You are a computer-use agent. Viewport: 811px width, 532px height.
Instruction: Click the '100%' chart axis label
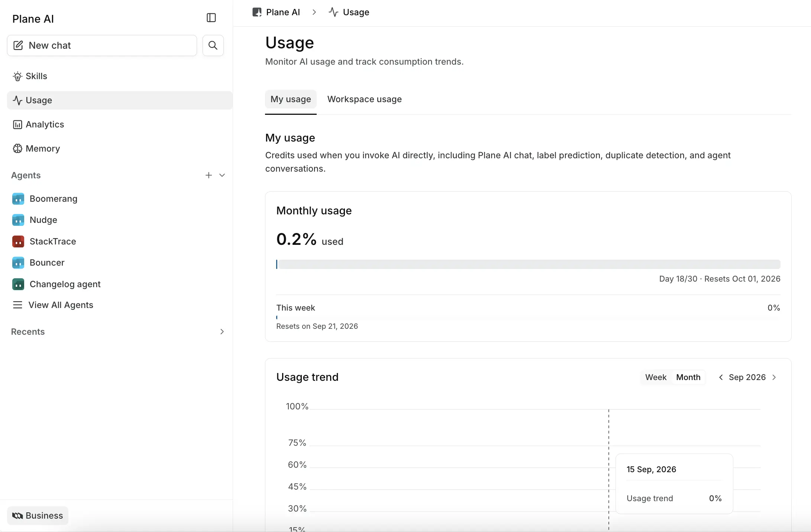pyautogui.click(x=297, y=406)
